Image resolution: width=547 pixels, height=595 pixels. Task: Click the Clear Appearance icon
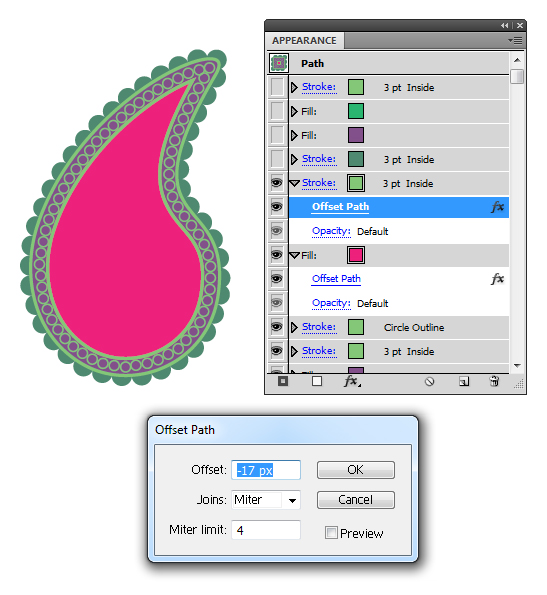tap(429, 381)
